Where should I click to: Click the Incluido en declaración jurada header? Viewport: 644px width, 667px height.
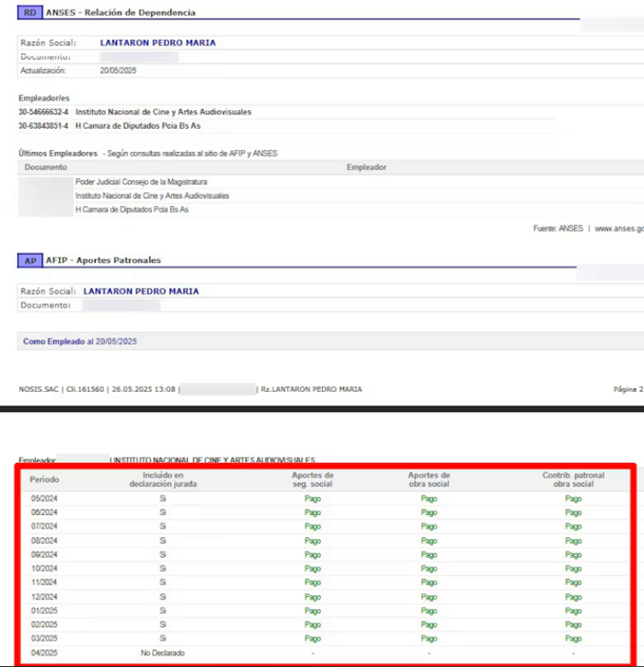coord(163,479)
